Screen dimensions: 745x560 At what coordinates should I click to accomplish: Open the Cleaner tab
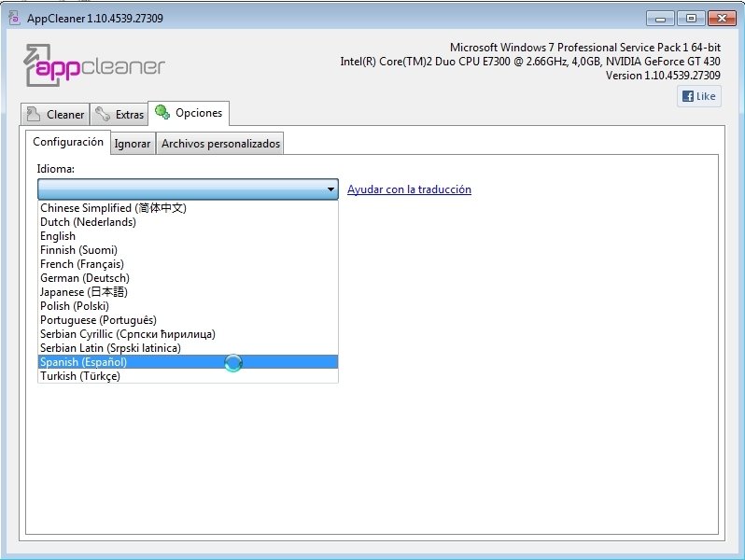(x=55, y=115)
